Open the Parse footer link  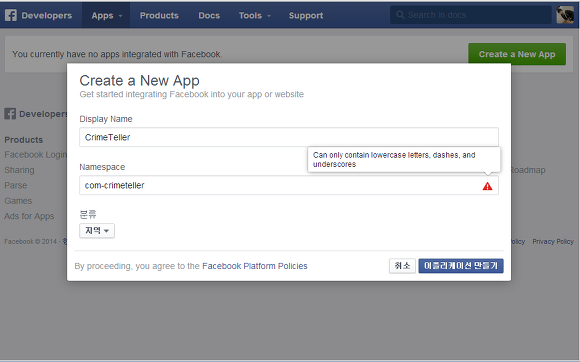[16, 185]
